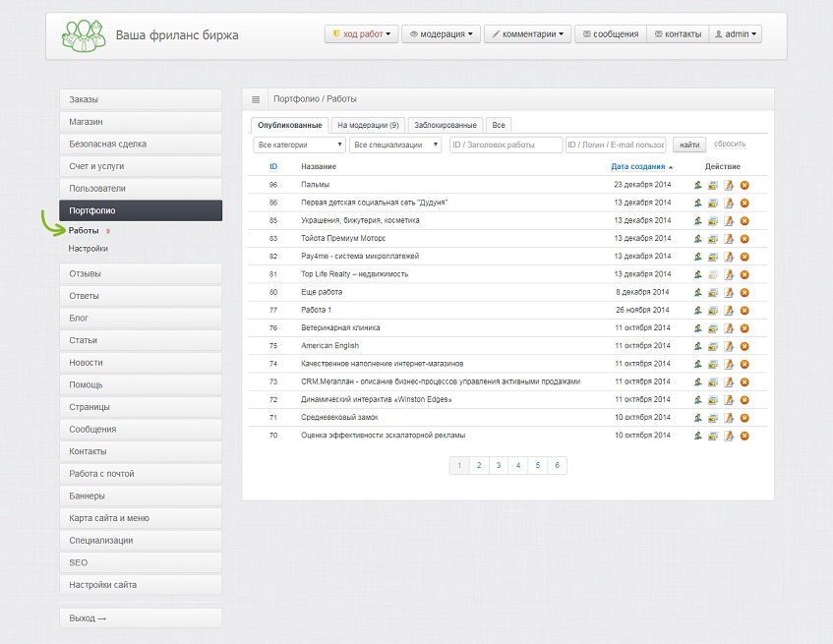Image resolution: width=833 pixels, height=644 pixels.
Task: Switch to the Опубликованные tab
Action: coord(289,125)
